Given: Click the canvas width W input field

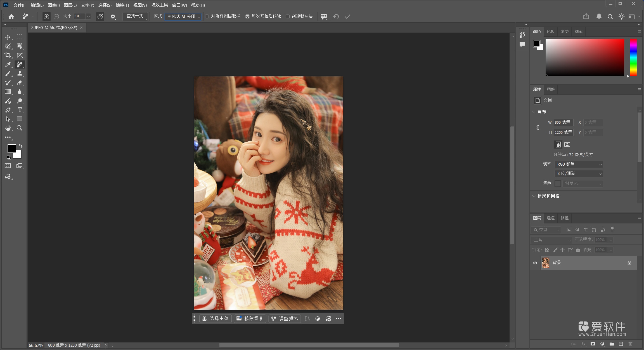Looking at the screenshot, I should click(563, 122).
